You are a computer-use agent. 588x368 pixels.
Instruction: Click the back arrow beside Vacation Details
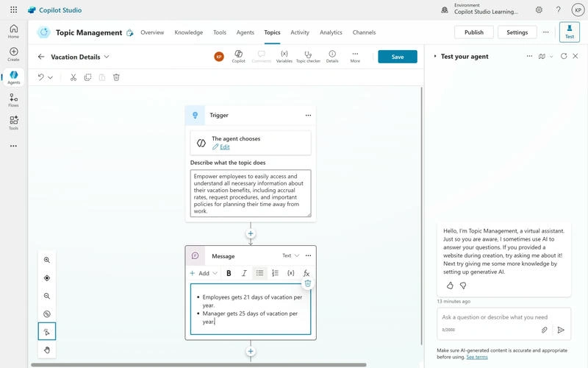coord(41,57)
